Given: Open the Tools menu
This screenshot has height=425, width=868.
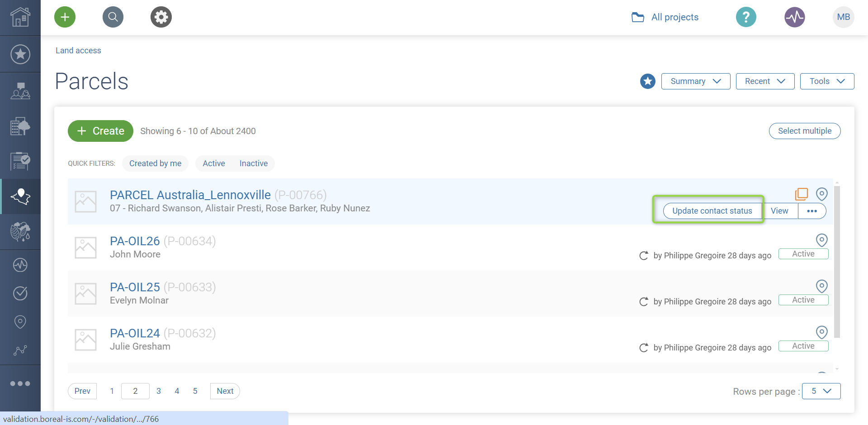Looking at the screenshot, I should (827, 81).
